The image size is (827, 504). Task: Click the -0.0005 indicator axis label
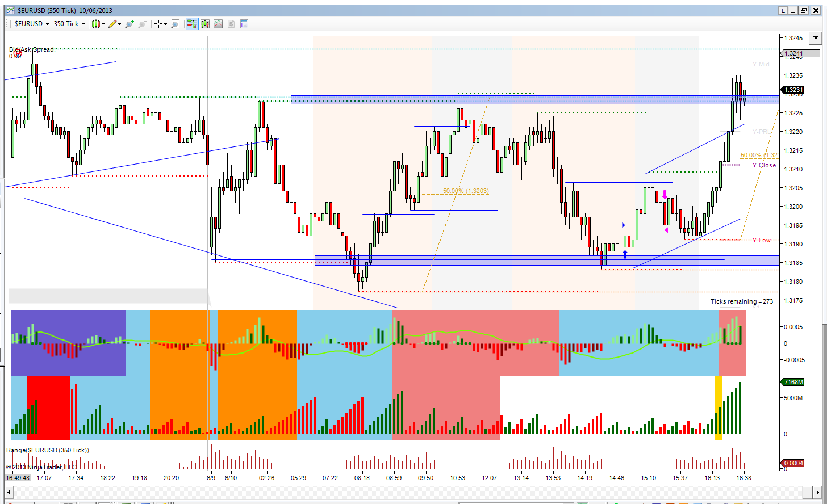tap(795, 359)
